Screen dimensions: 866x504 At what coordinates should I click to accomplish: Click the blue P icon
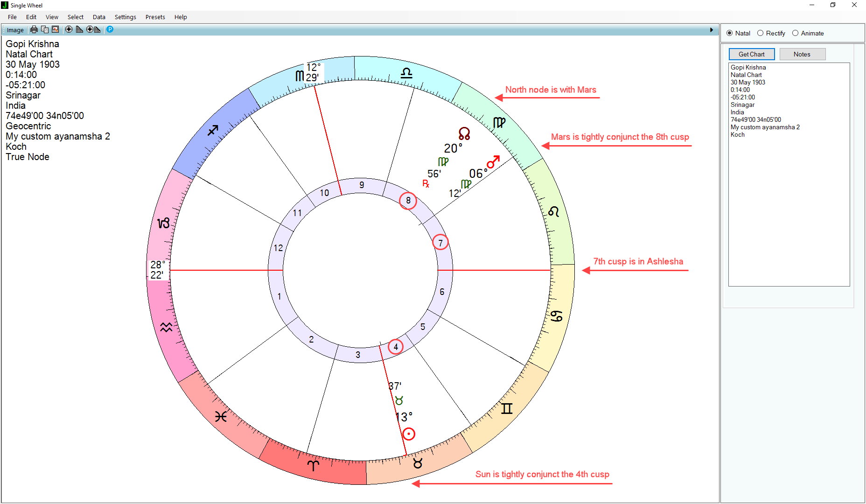click(110, 29)
